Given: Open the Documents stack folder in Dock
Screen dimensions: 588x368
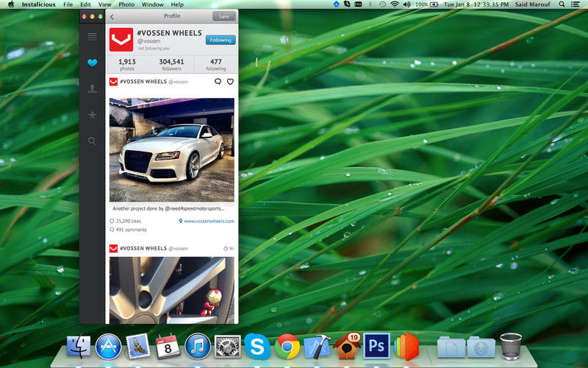Looking at the screenshot, I should (451, 347).
